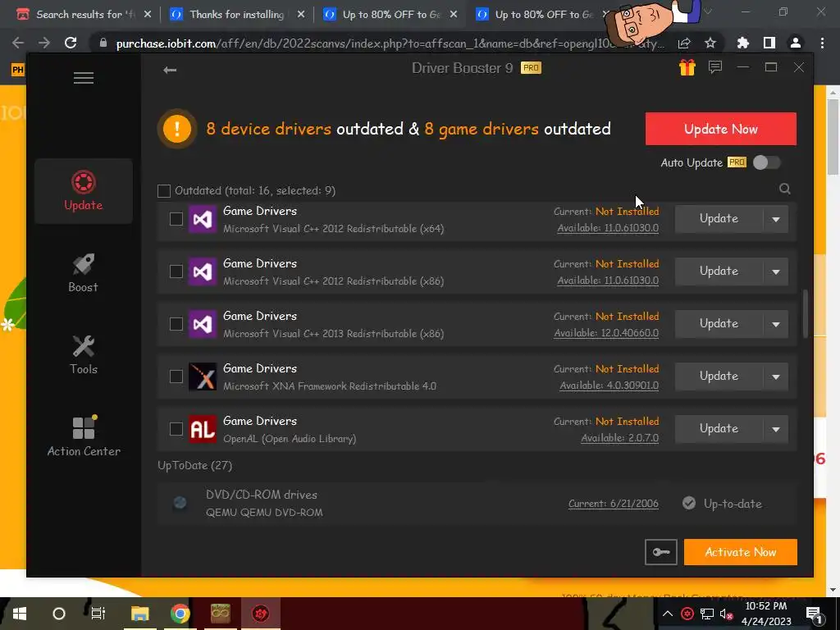Click the OpenAL AL icon
Image resolution: width=840 pixels, height=630 pixels.
203,429
